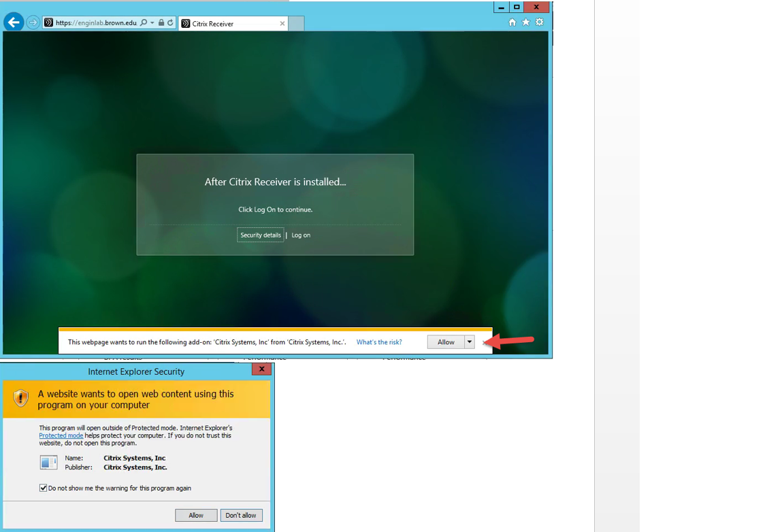Allow the add-on in the notification bar
The width and height of the screenshot is (784, 532).
446,342
